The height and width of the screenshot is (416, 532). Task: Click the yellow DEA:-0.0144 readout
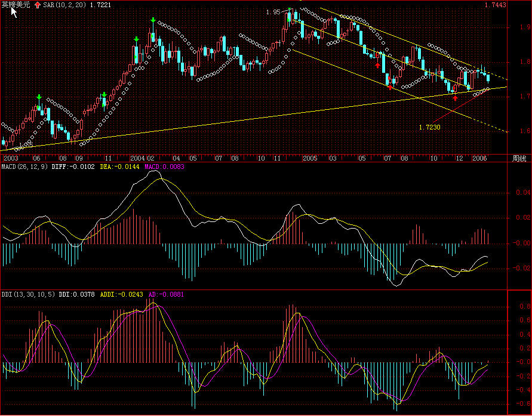click(120, 167)
